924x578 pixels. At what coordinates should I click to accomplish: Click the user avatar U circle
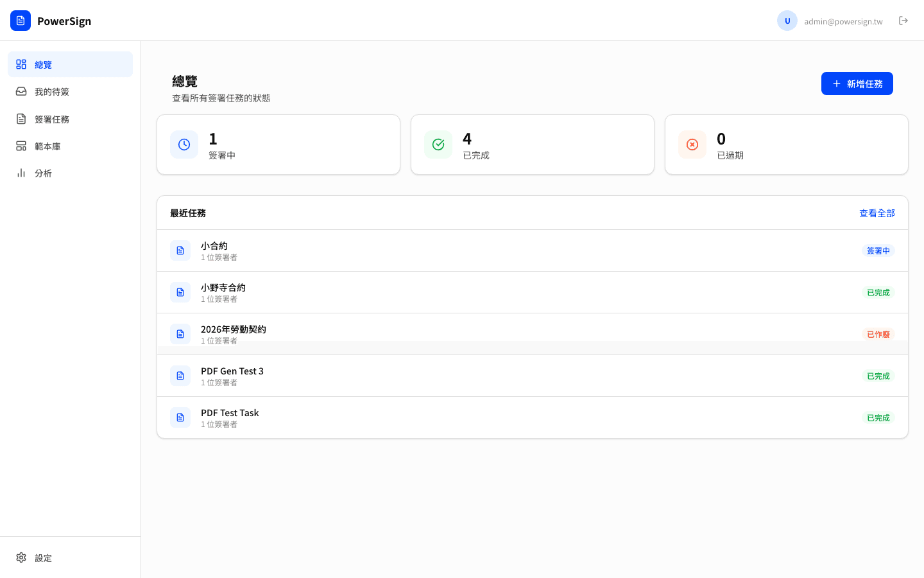pyautogui.click(x=787, y=21)
